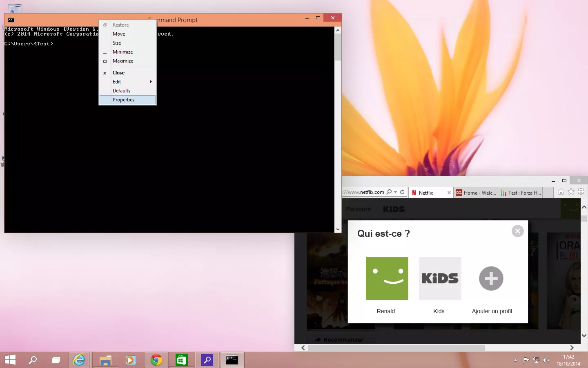Pick Close in the Command Prompt menu
The width and height of the screenshot is (588, 368).
point(127,73)
